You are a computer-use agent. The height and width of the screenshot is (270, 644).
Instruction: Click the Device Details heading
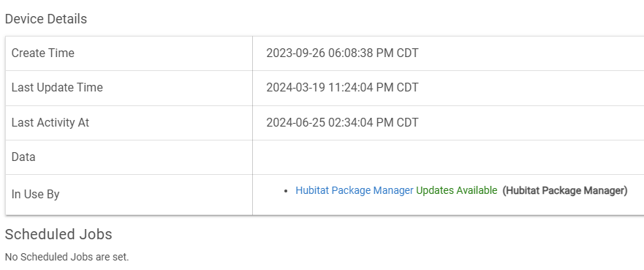point(46,19)
